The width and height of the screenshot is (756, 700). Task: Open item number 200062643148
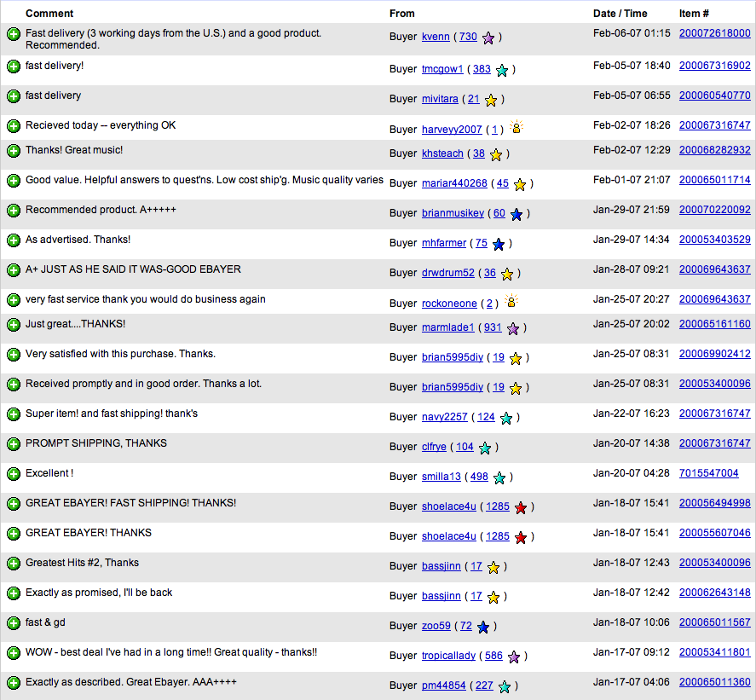click(x=715, y=593)
